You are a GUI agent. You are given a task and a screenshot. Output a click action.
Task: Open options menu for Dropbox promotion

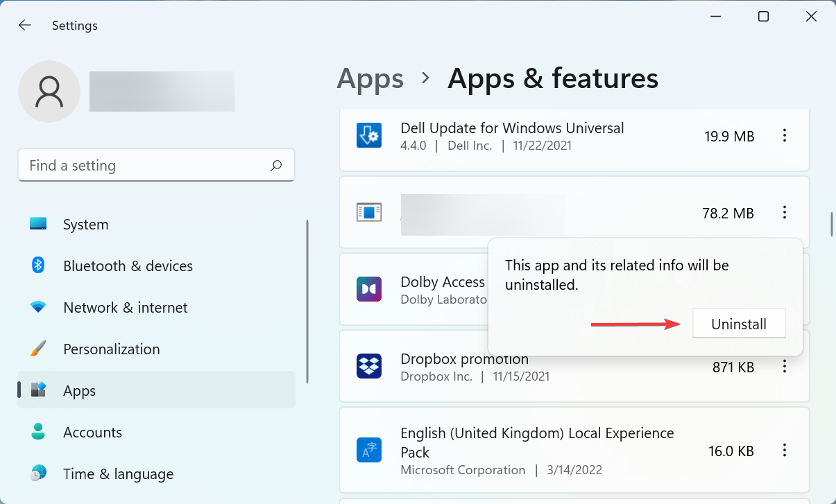point(785,366)
